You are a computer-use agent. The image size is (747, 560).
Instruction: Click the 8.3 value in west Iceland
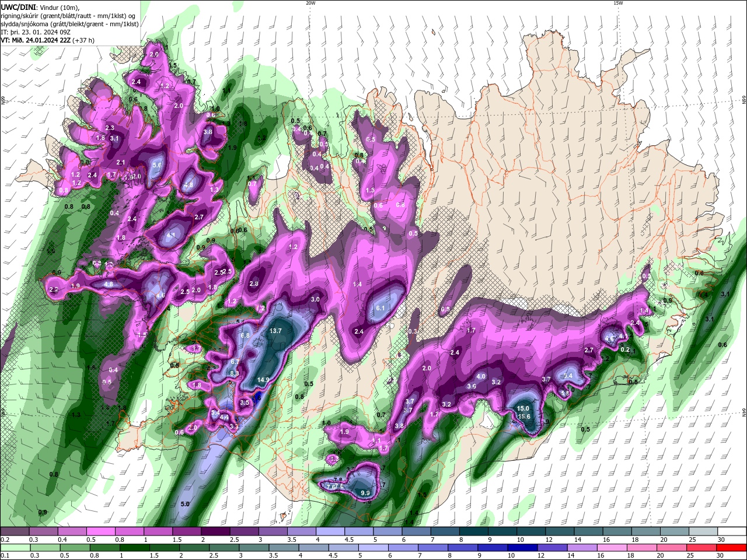(235, 373)
